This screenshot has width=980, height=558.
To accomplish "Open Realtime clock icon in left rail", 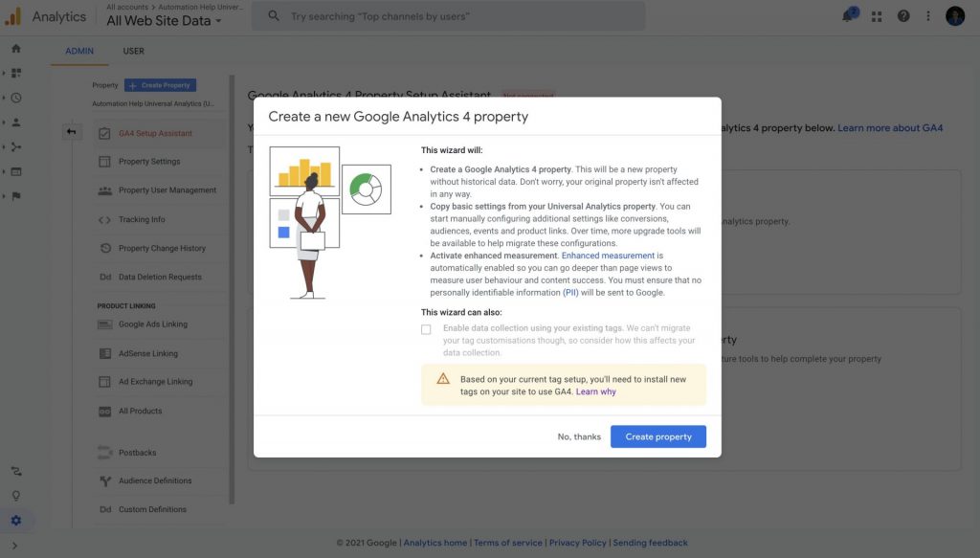I will click(x=16, y=98).
